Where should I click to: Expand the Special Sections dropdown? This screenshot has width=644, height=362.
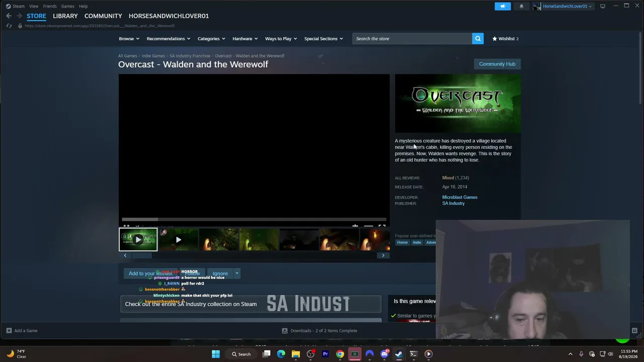pyautogui.click(x=324, y=39)
